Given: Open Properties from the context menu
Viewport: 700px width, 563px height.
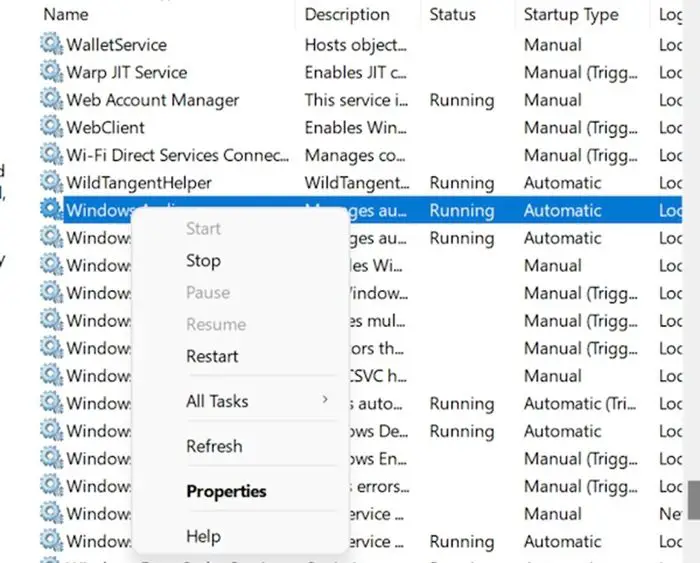Looking at the screenshot, I should click(226, 491).
